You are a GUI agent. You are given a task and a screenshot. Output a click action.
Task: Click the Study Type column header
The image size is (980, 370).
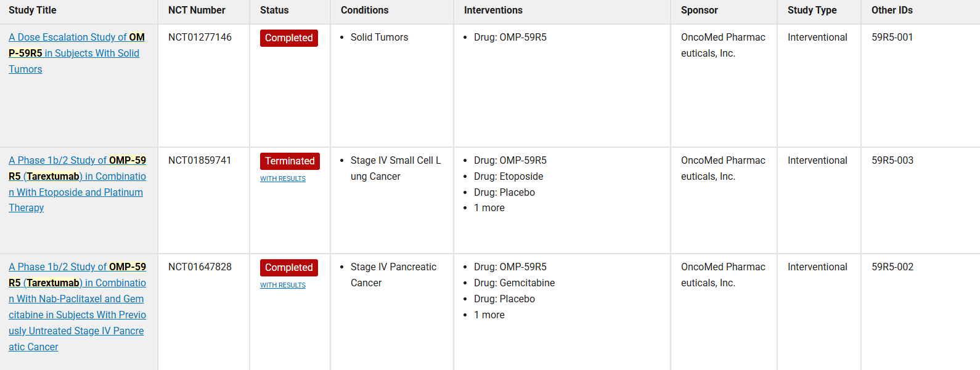(812, 10)
